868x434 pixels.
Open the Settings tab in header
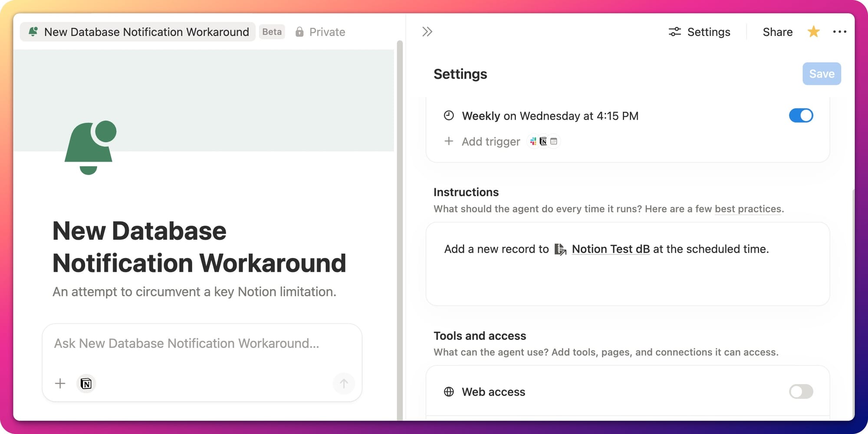pyautogui.click(x=700, y=32)
